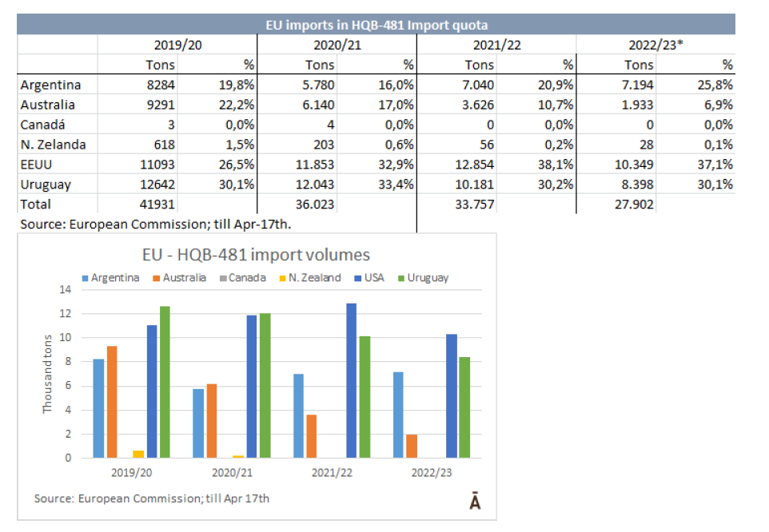
Task: Click the Argentina legend color swatch
Action: coord(86,278)
